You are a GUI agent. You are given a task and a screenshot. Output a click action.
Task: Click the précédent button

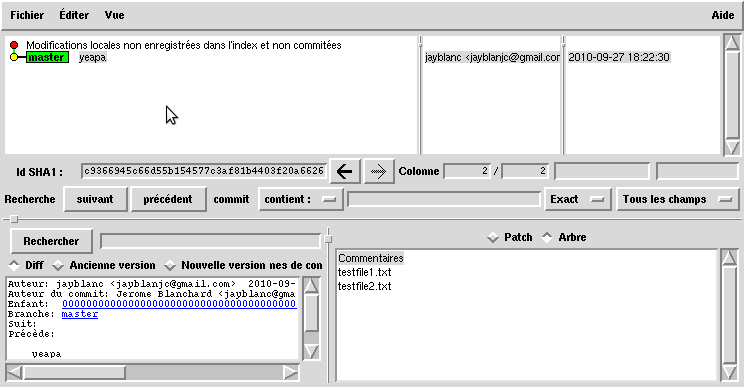[168, 199]
